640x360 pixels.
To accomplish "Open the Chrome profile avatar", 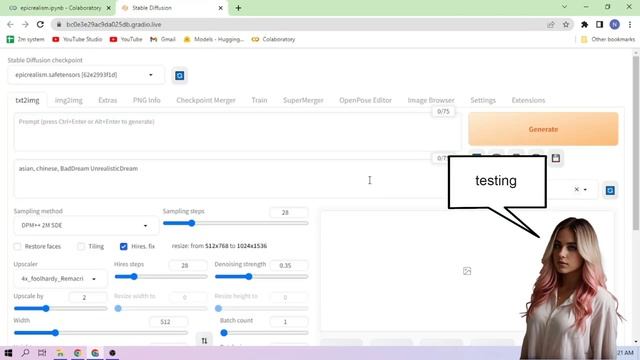I will [x=614, y=24].
